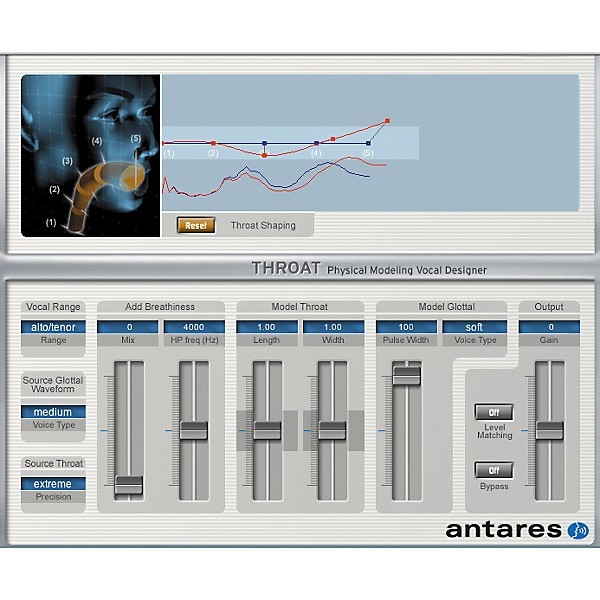Click the Throat Shaping label

click(x=263, y=225)
